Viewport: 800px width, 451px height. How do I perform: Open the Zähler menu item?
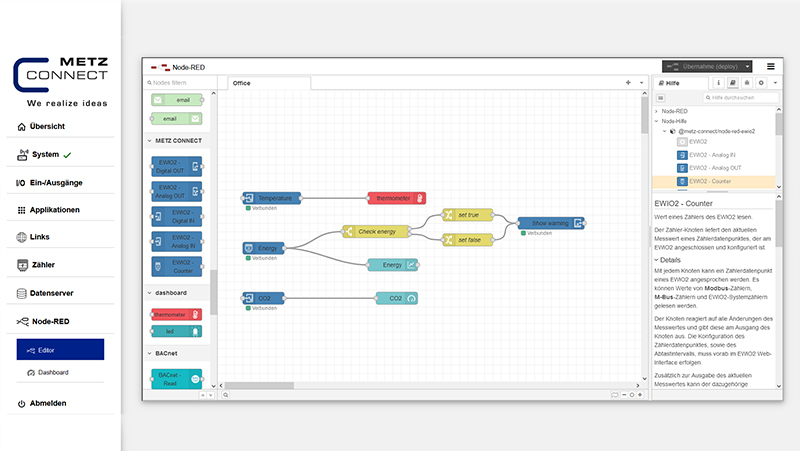point(38,265)
